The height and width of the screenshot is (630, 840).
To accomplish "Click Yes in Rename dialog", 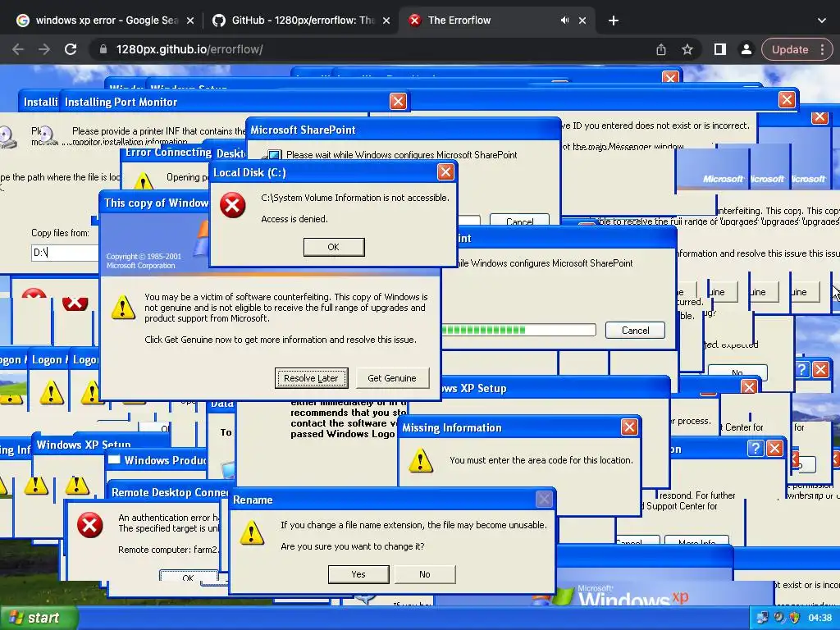I will coord(358,574).
